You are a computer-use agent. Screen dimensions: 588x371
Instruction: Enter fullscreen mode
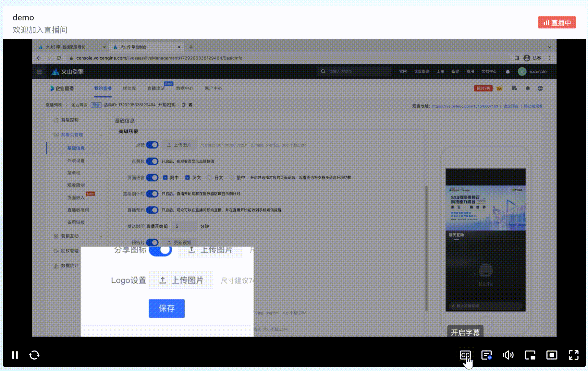(x=573, y=355)
